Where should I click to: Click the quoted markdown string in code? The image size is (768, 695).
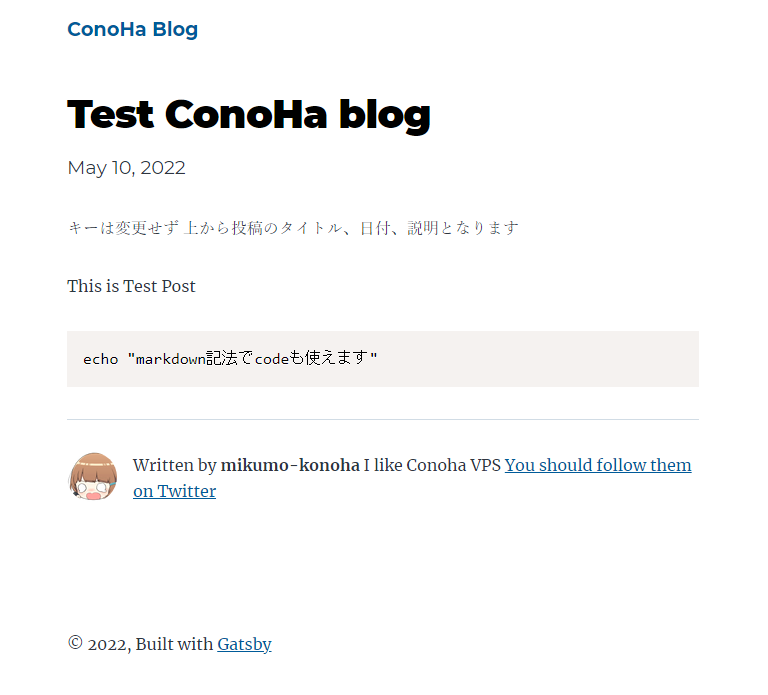coord(253,358)
